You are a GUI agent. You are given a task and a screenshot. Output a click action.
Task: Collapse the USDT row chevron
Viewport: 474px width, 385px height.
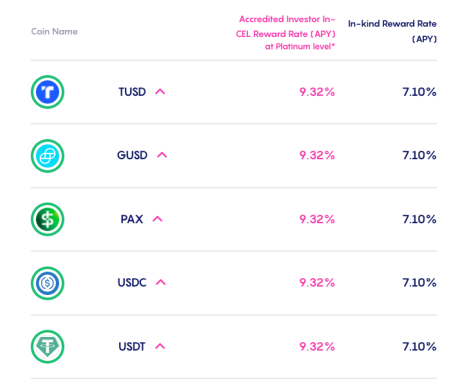pyautogui.click(x=160, y=346)
